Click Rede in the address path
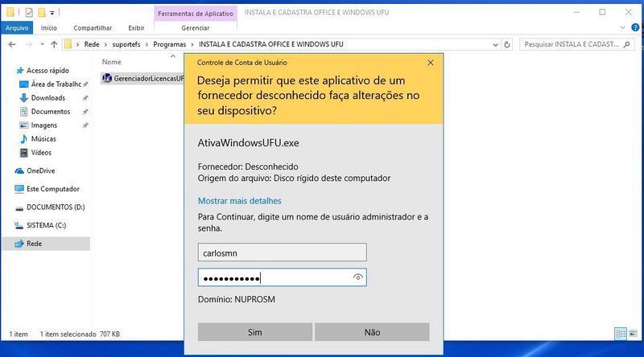 point(92,44)
